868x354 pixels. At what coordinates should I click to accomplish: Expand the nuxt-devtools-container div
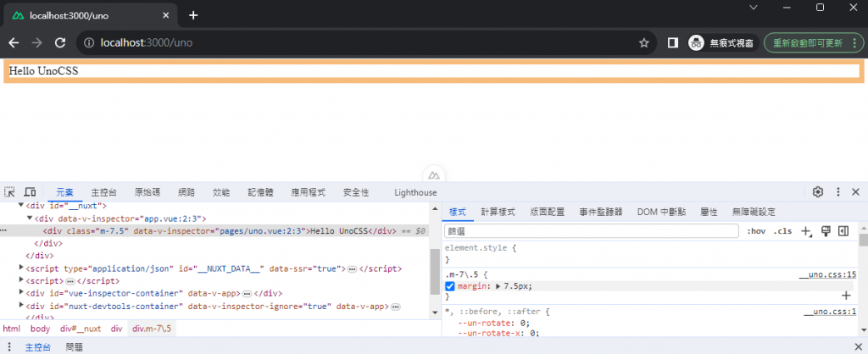click(21, 306)
